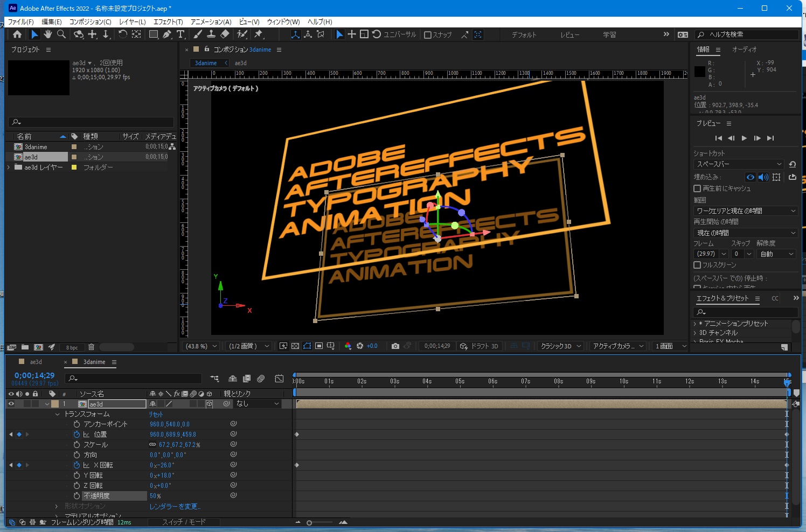This screenshot has width=806, height=532.
Task: Select the Eraser tool
Action: pyautogui.click(x=225, y=34)
